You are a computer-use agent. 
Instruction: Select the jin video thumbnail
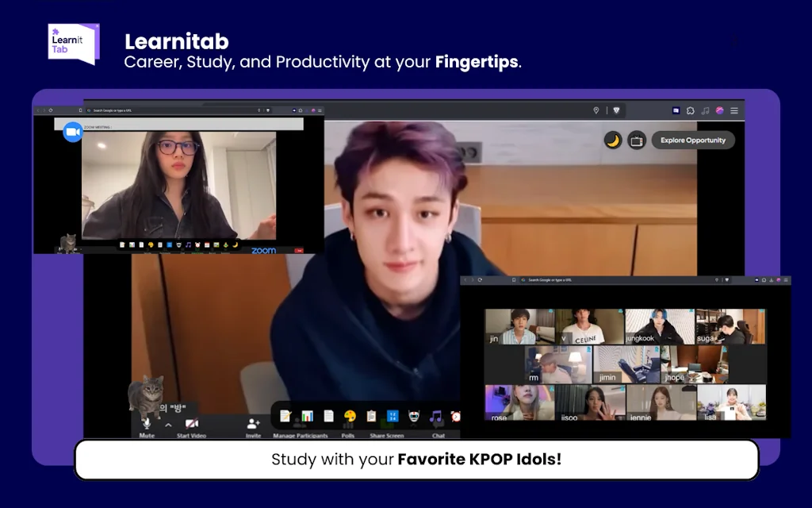pos(519,326)
